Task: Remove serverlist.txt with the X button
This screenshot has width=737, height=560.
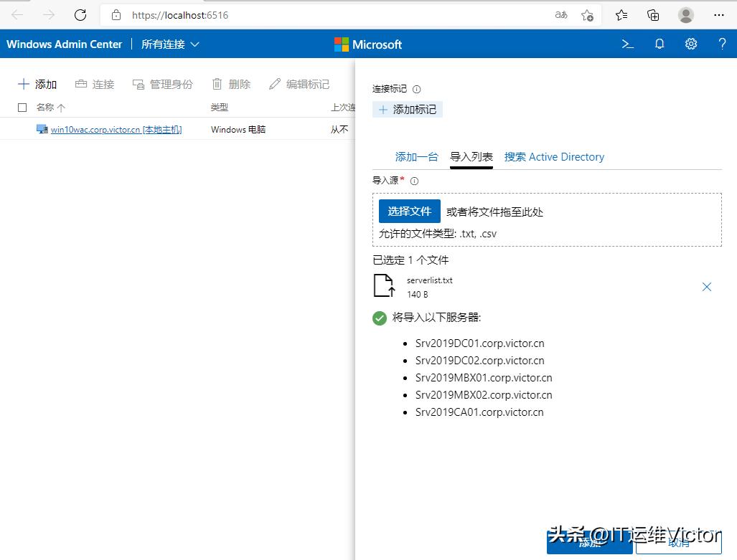Action: (x=707, y=286)
